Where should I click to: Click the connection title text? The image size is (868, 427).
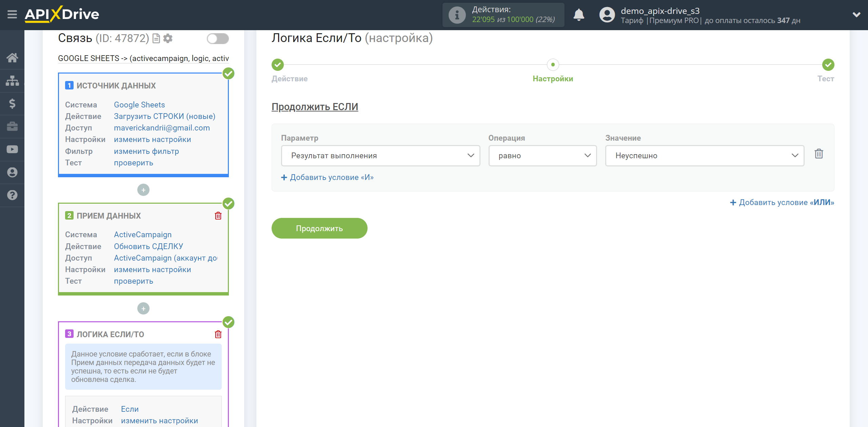(143, 58)
